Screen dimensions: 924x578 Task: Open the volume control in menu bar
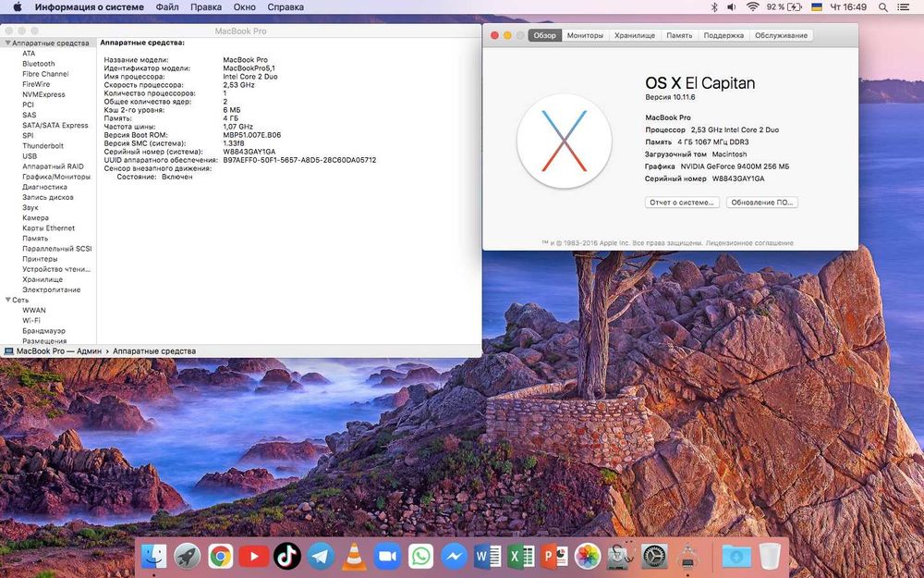731,7
